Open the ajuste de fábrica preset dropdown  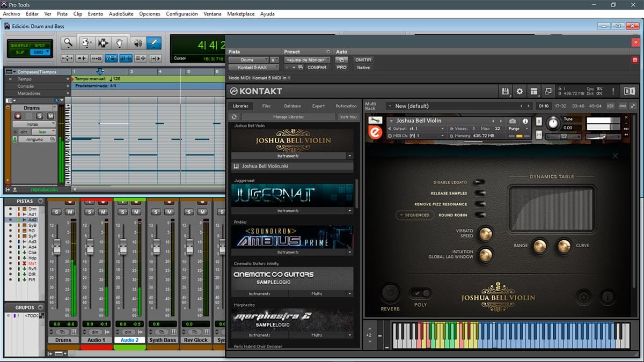[306, 60]
